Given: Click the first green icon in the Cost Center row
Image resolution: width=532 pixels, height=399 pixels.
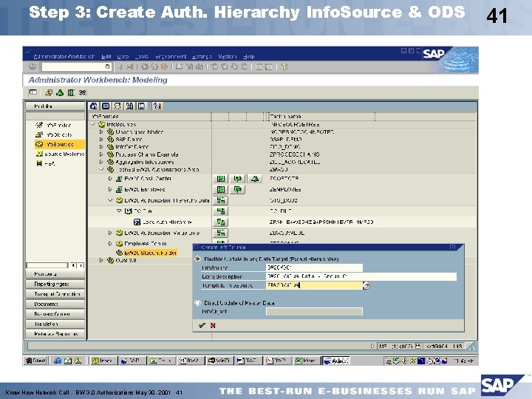Looking at the screenshot, I should [x=220, y=179].
